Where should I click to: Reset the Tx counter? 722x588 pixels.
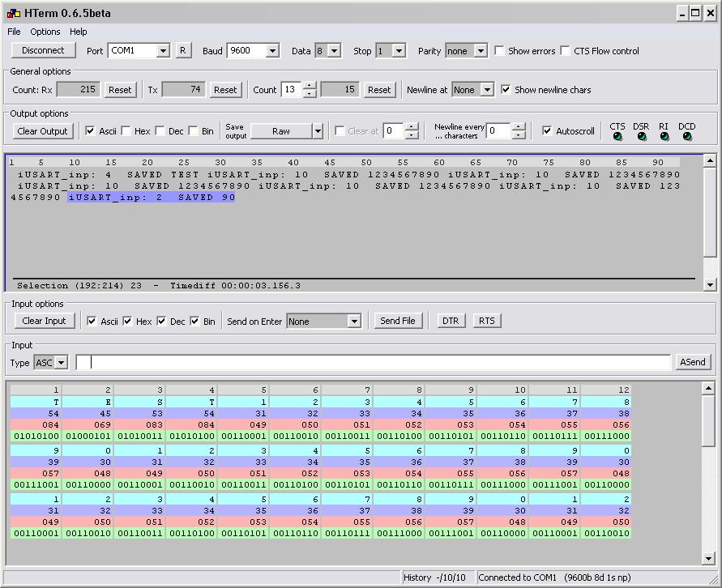[x=225, y=90]
